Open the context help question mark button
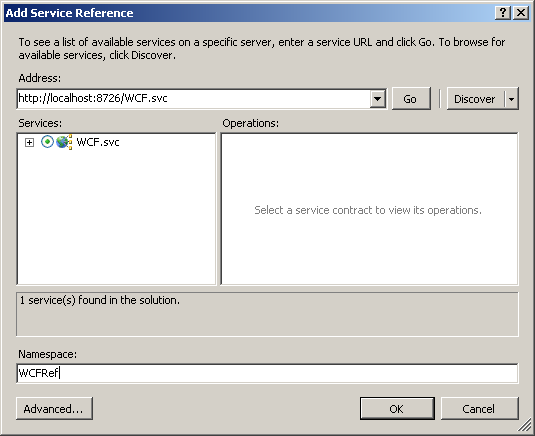535x436 pixels. [503, 13]
